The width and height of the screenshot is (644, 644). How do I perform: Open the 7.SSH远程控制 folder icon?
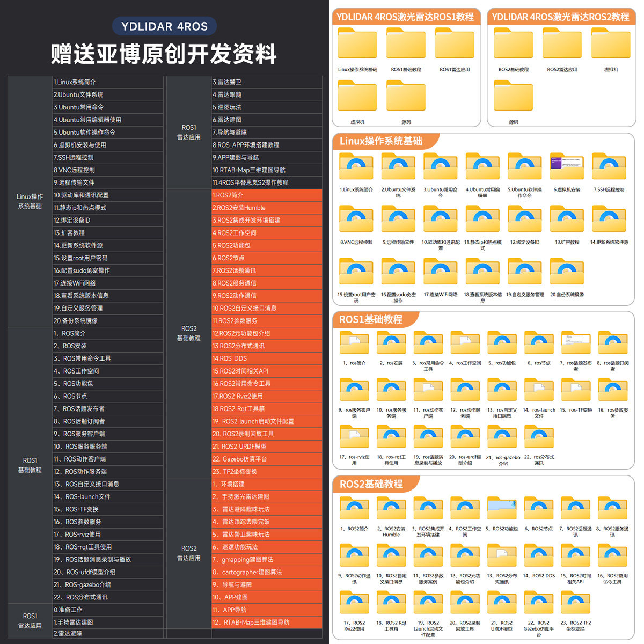(609, 166)
